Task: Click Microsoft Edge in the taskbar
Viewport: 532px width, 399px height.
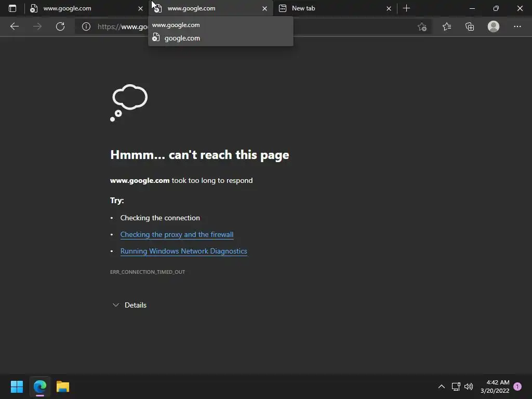Action: (40, 387)
